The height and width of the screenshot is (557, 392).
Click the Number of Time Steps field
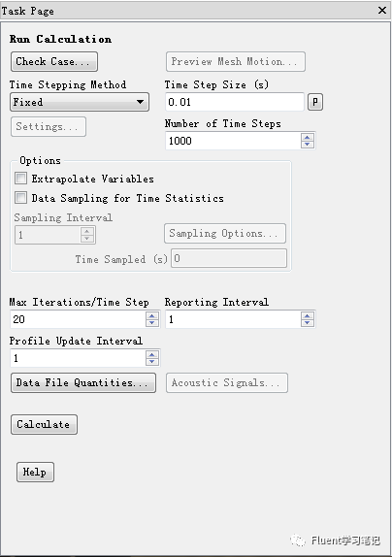click(233, 141)
